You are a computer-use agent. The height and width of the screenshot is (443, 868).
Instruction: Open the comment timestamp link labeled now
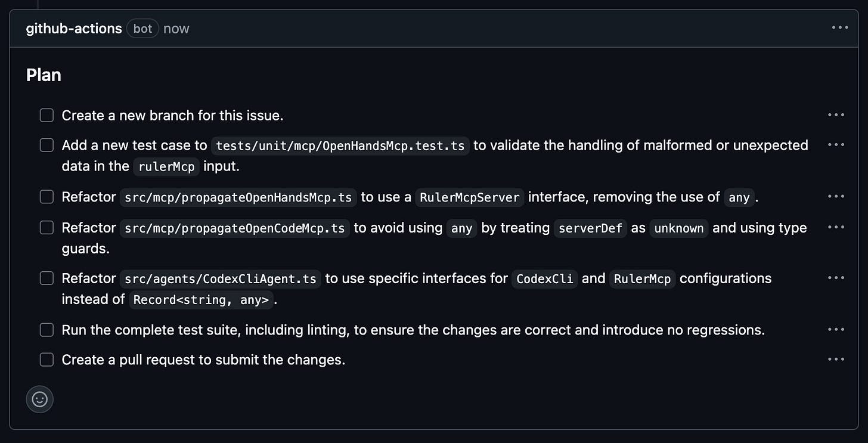[176, 28]
